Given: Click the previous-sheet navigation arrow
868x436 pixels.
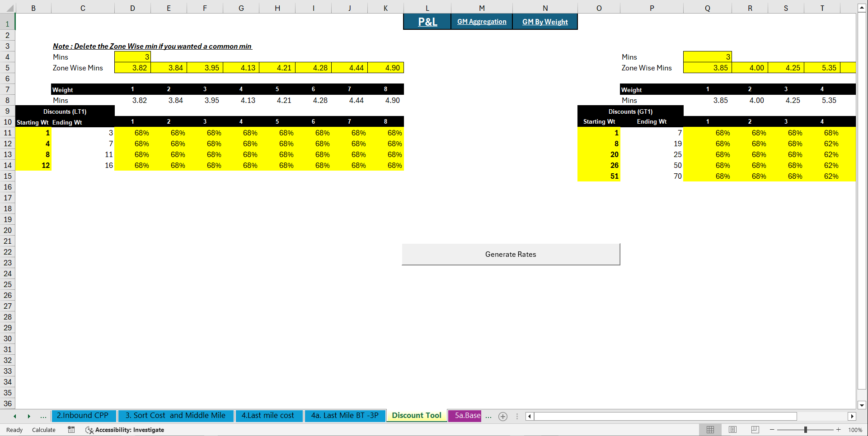Looking at the screenshot, I should point(14,416).
